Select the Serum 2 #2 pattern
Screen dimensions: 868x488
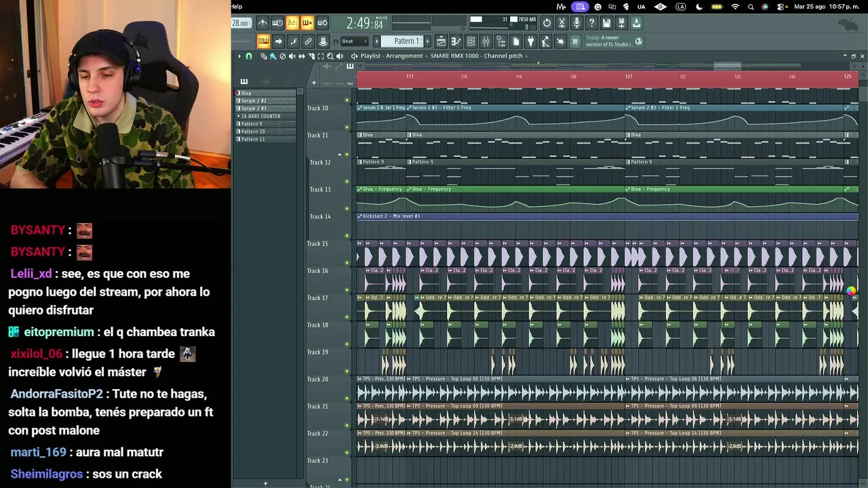(266, 101)
